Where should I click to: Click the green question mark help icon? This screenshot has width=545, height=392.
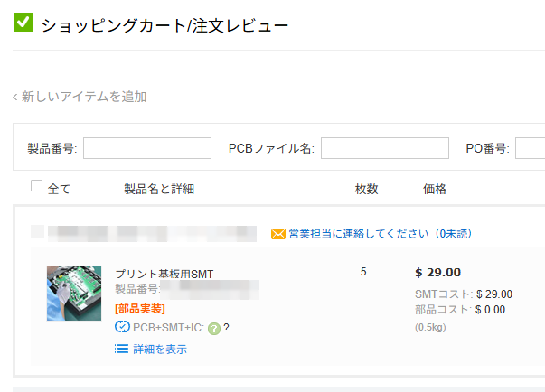tap(214, 329)
